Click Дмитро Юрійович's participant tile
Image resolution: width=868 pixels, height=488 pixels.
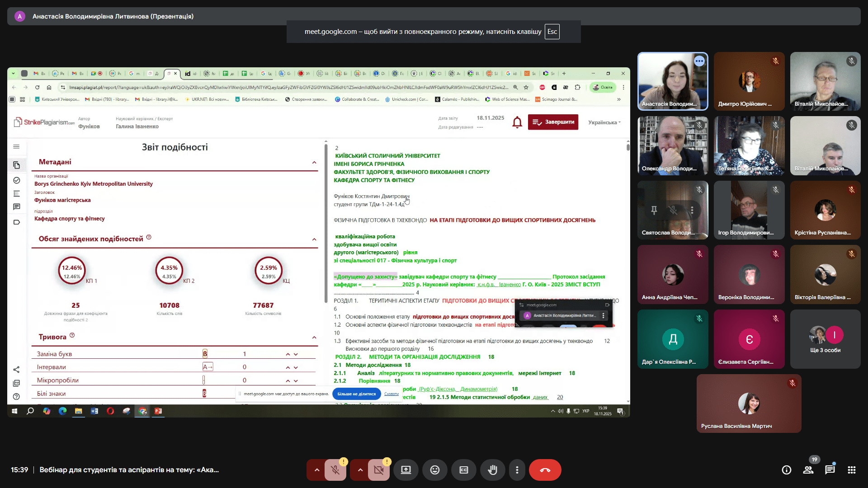tap(749, 81)
